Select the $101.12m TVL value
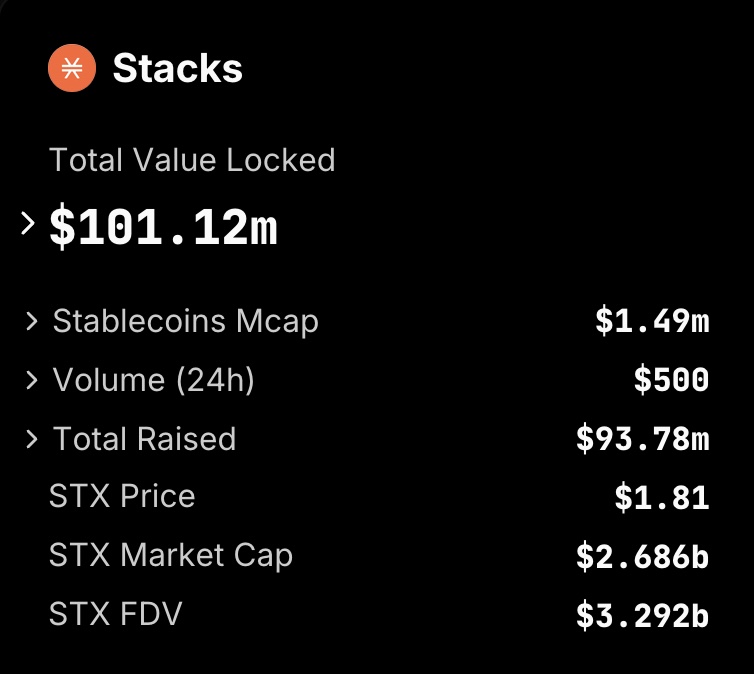Viewport: 754px width, 674px height. pos(163,226)
